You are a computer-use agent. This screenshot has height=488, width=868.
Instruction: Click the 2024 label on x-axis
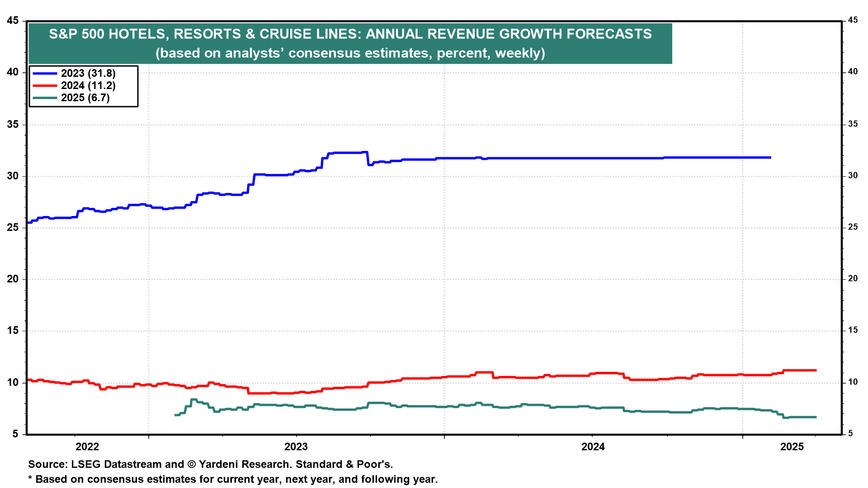click(593, 447)
